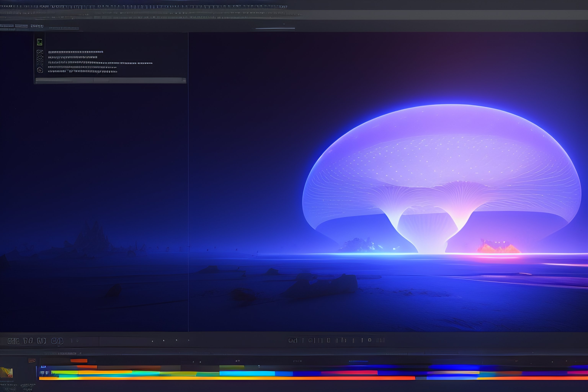588x392 pixels.
Task: Click the green icon in the popup panel
Action: tap(39, 42)
